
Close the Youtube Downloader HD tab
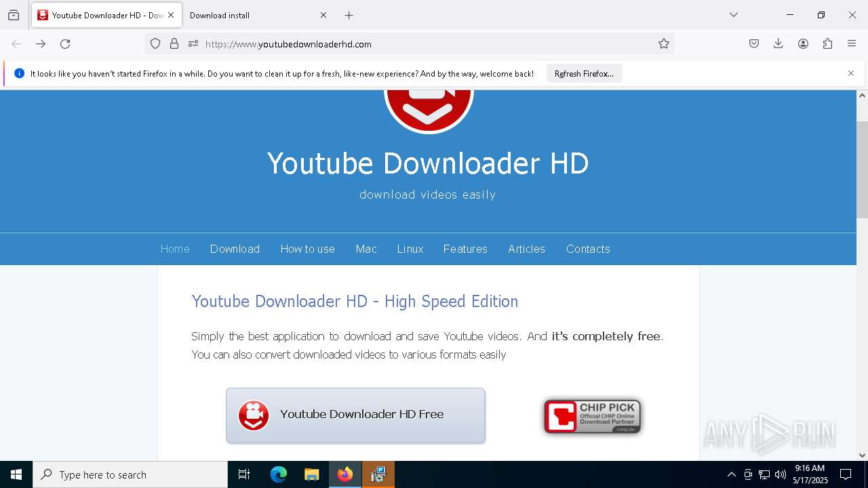pos(171,15)
